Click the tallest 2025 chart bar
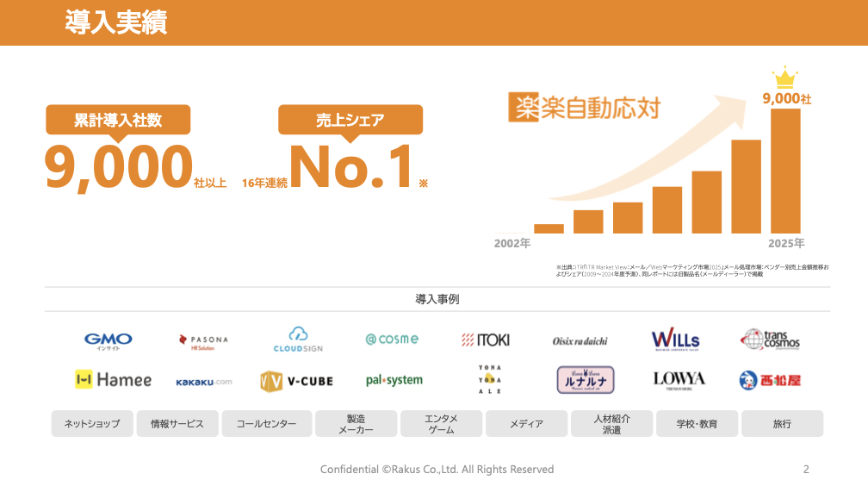The height and width of the screenshot is (486, 868). pos(785,171)
